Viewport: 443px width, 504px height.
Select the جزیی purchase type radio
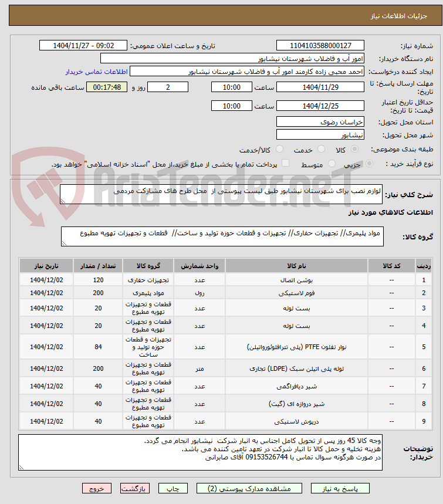369,164
